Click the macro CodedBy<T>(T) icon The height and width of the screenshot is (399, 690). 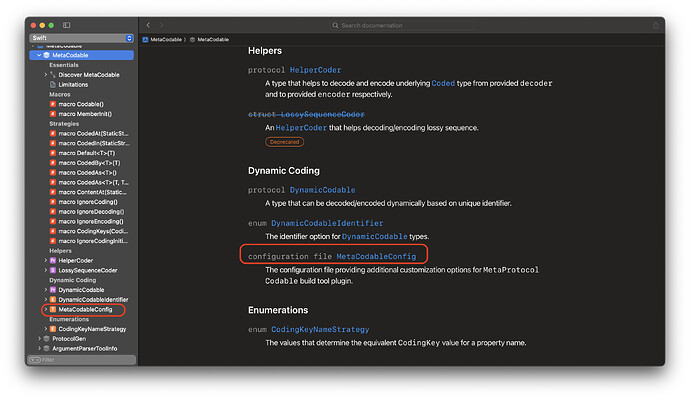pyautogui.click(x=53, y=163)
